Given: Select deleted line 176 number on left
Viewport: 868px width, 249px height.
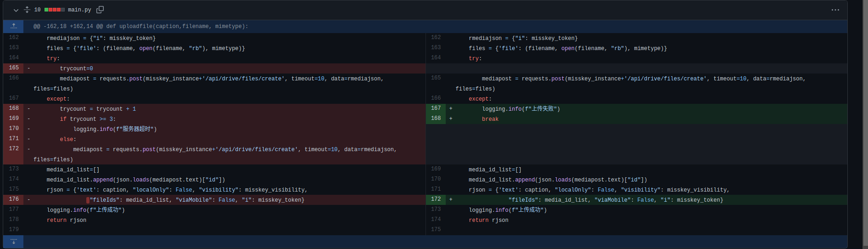Looking at the screenshot, I should click(x=14, y=199).
